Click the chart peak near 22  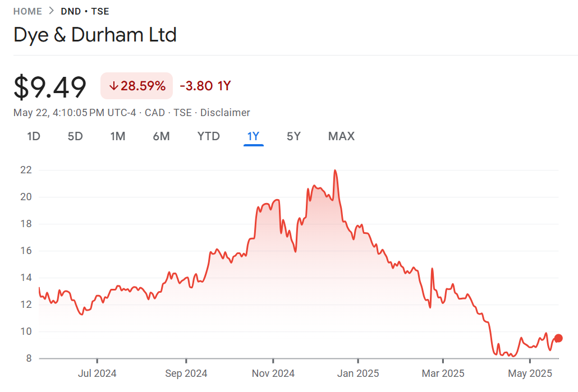click(x=335, y=170)
